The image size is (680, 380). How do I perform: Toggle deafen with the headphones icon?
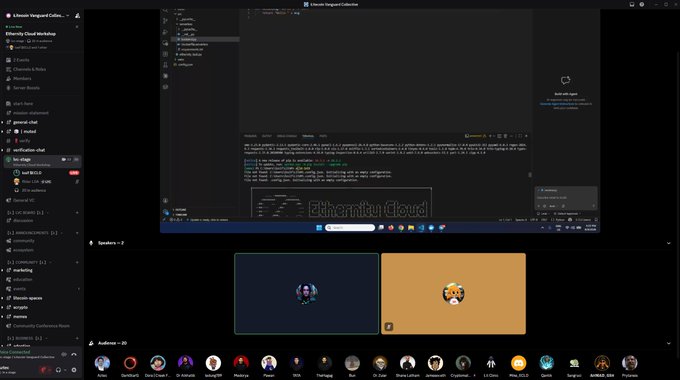[58, 370]
